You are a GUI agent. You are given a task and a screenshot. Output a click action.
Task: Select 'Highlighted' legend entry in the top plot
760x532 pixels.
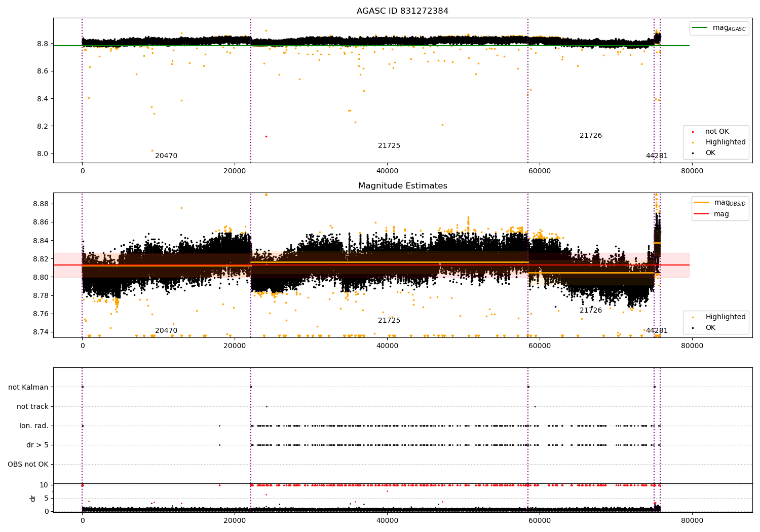point(726,142)
